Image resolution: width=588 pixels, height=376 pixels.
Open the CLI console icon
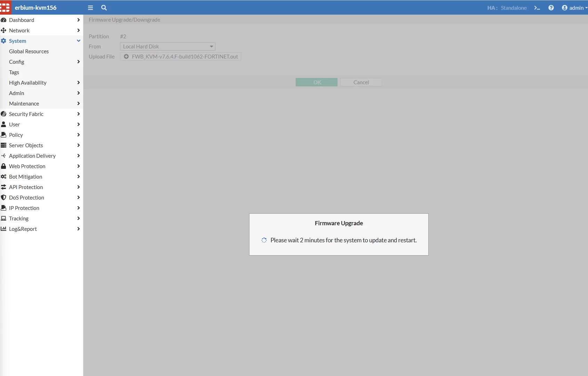pyautogui.click(x=537, y=8)
